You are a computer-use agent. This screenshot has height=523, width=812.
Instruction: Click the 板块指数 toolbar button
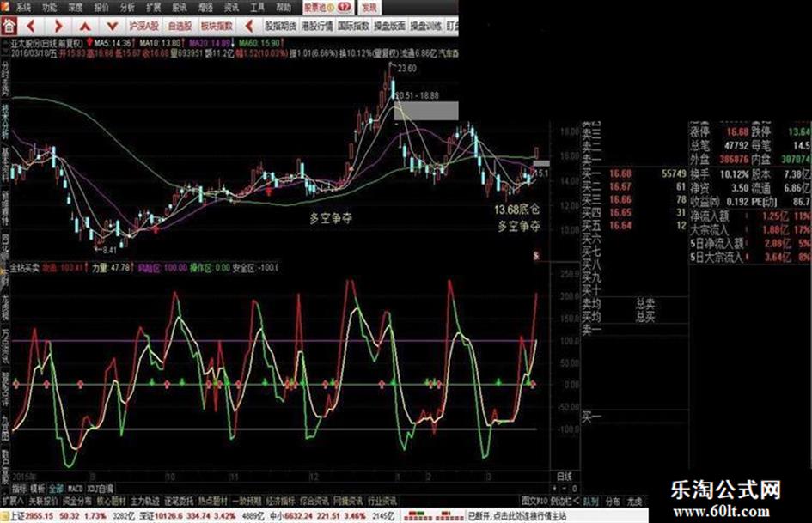217,26
